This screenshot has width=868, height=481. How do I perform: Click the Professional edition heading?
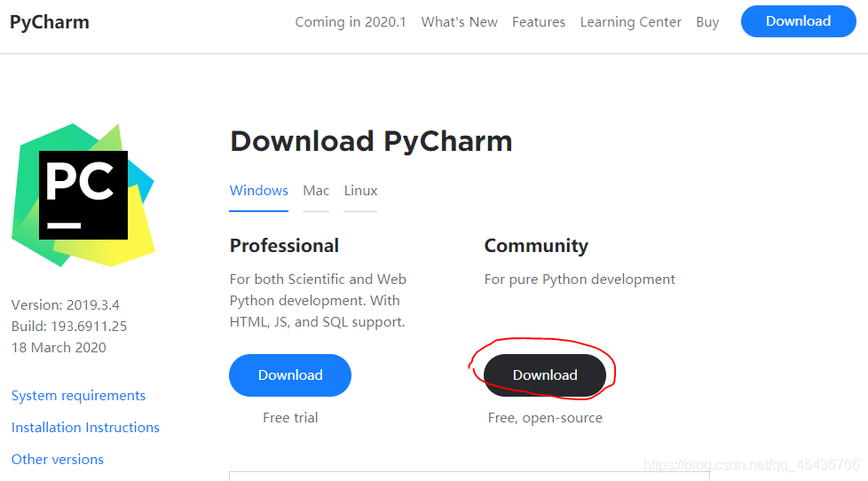[284, 246]
